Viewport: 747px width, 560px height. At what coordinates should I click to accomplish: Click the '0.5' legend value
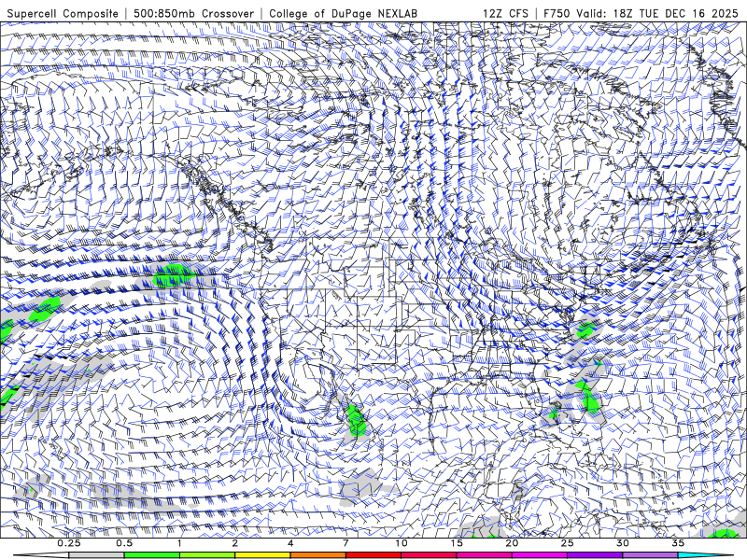pos(124,543)
